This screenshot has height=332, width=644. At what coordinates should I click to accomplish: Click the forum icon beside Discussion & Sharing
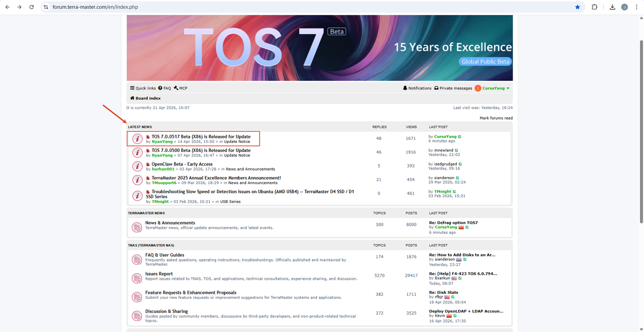click(x=137, y=316)
